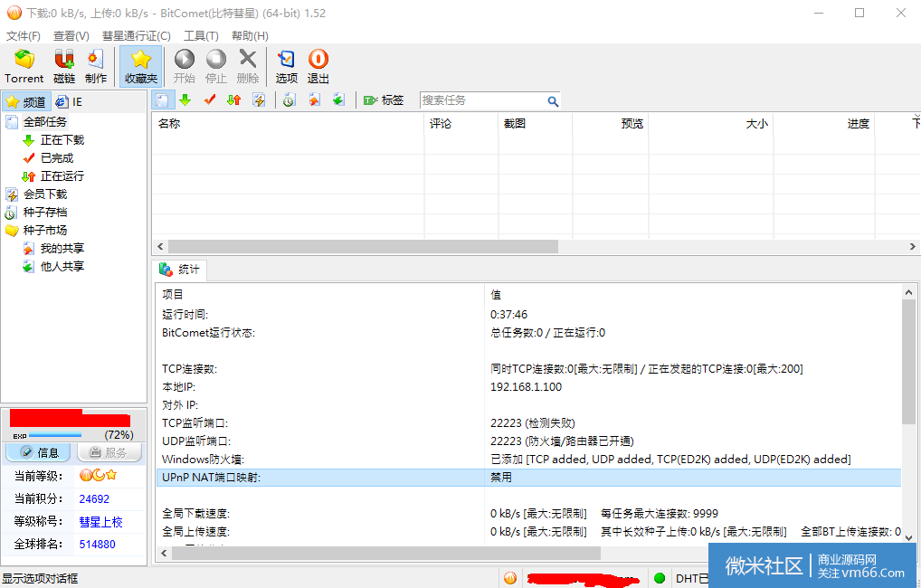Exit BitComet via 退出 button
This screenshot has width=921, height=588.
(318, 66)
